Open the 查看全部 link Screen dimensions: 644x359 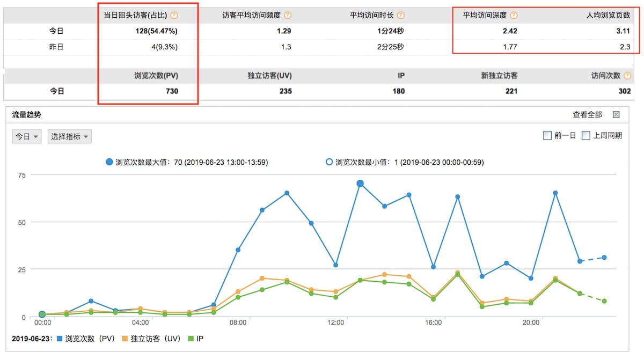tap(587, 114)
